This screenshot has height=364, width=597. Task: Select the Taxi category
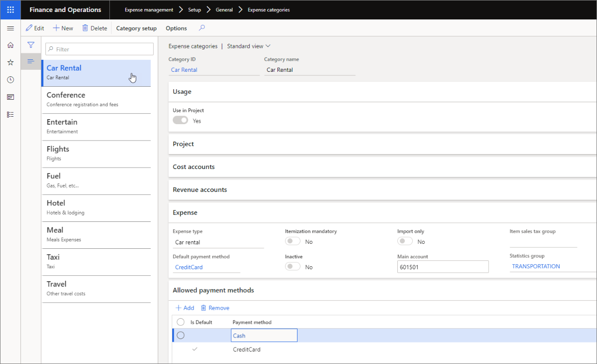[96, 262]
